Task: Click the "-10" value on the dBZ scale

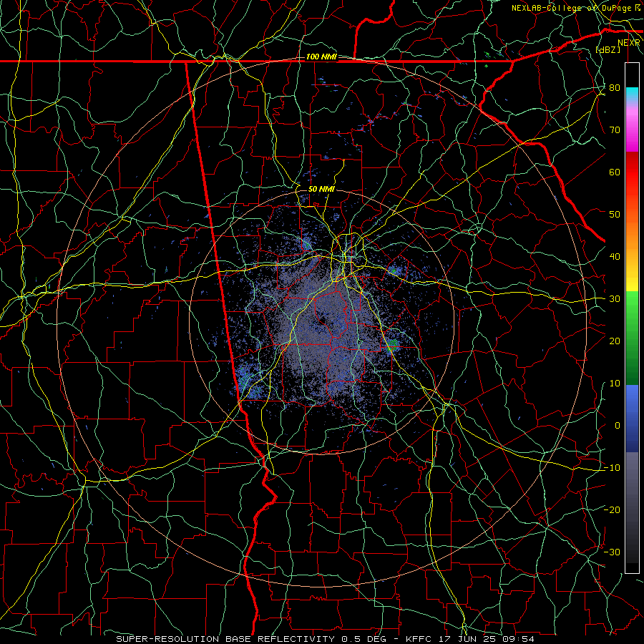Action: coord(612,468)
